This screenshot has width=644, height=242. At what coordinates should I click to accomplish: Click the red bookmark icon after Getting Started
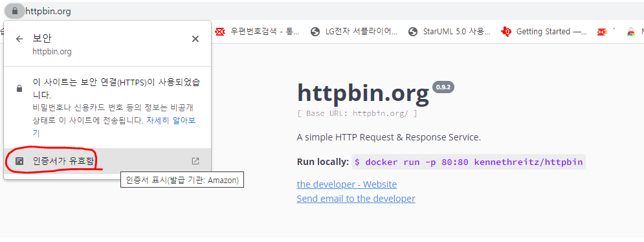coord(602,32)
